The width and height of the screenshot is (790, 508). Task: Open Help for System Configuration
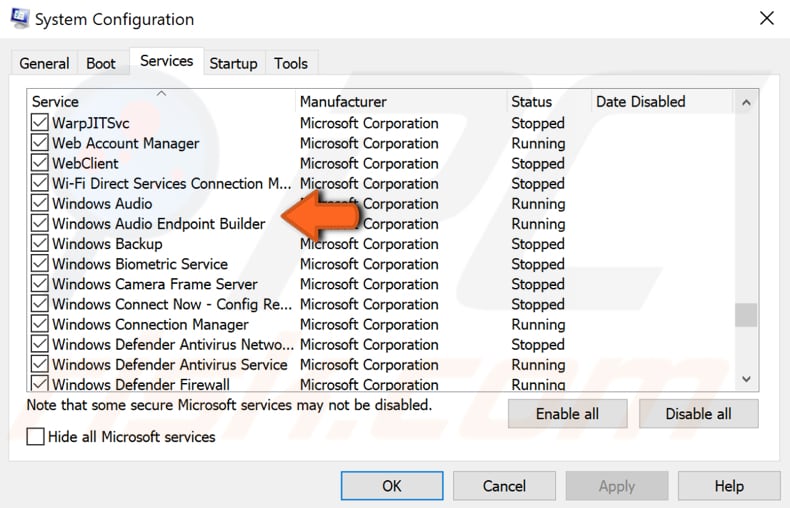pos(729,486)
